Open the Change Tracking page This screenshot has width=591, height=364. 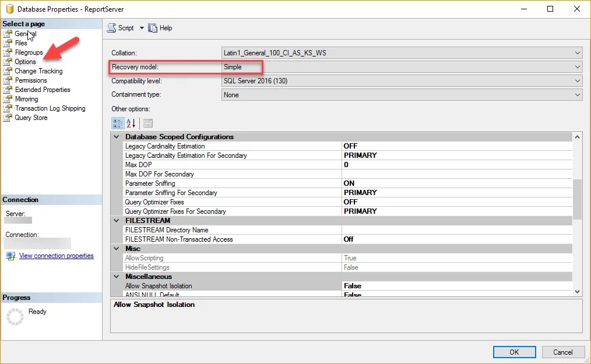pos(38,71)
